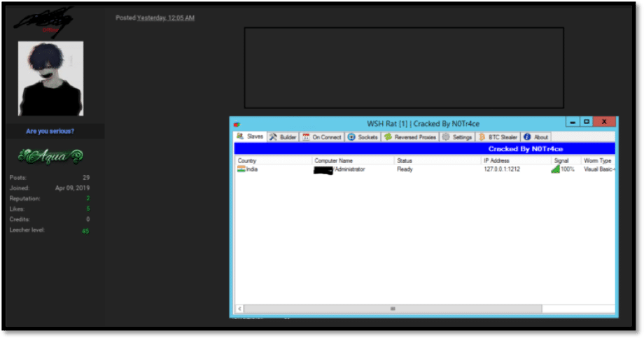Close the WSH Rat window
Screen dimensions: 644x338
[x=604, y=122]
